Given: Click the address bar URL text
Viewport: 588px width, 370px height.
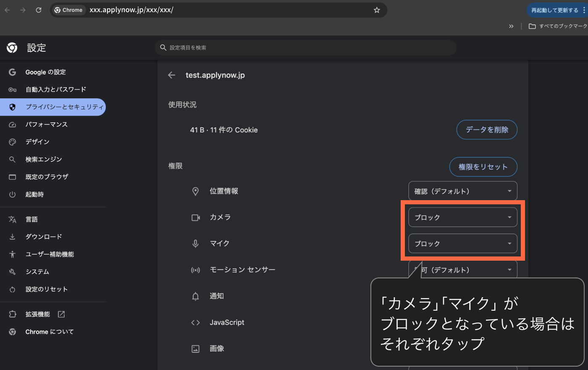Looking at the screenshot, I should pos(131,10).
